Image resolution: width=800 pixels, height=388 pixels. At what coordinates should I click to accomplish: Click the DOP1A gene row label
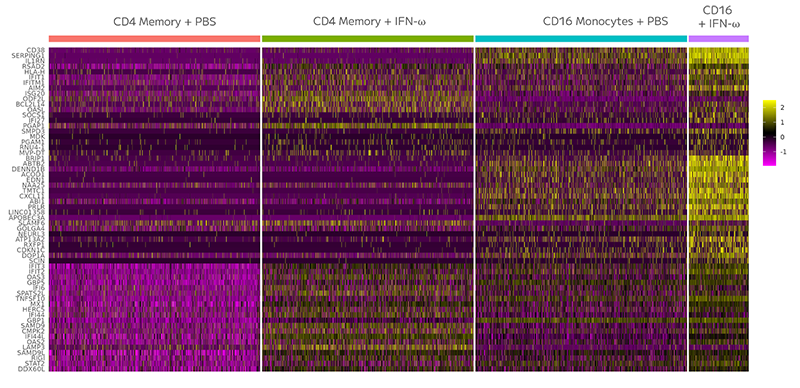point(35,255)
